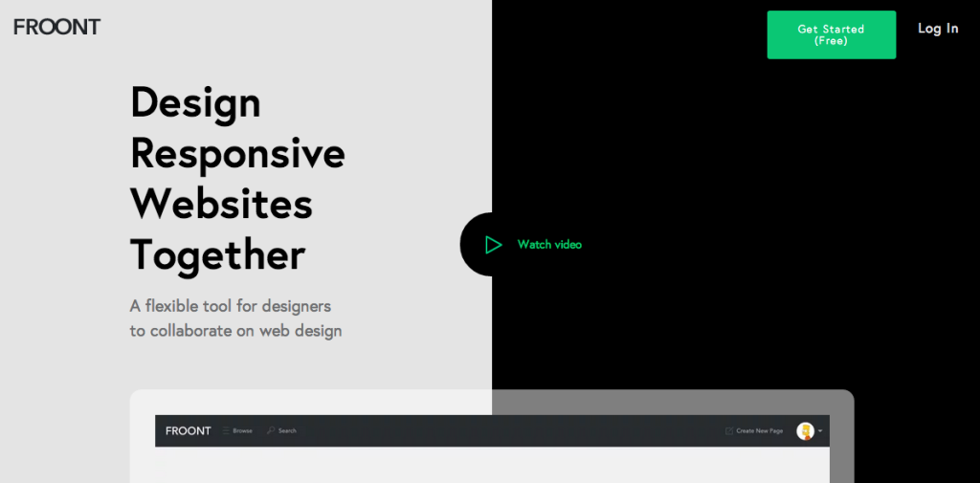The width and height of the screenshot is (980, 483).
Task: Click the green play triangle icon
Action: click(493, 245)
